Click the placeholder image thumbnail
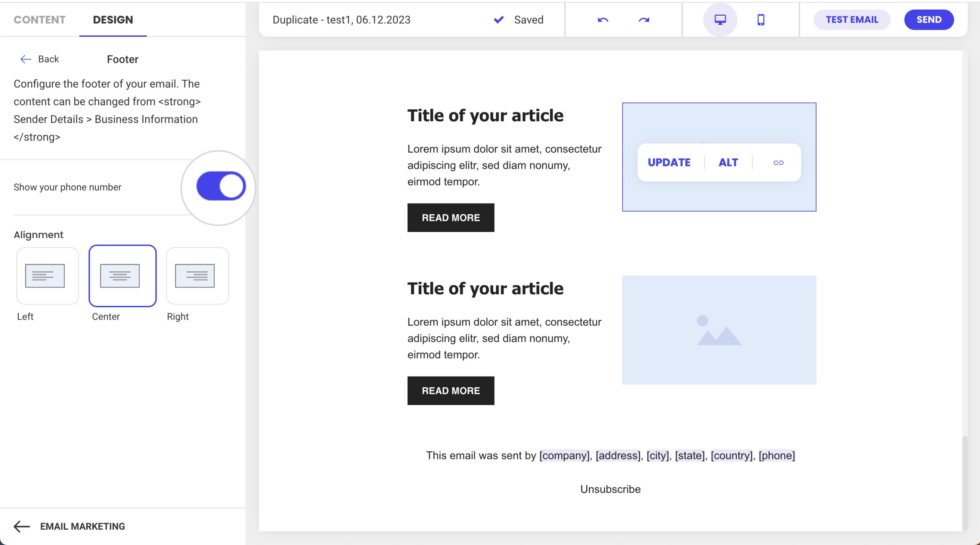This screenshot has width=980, height=545. (718, 329)
